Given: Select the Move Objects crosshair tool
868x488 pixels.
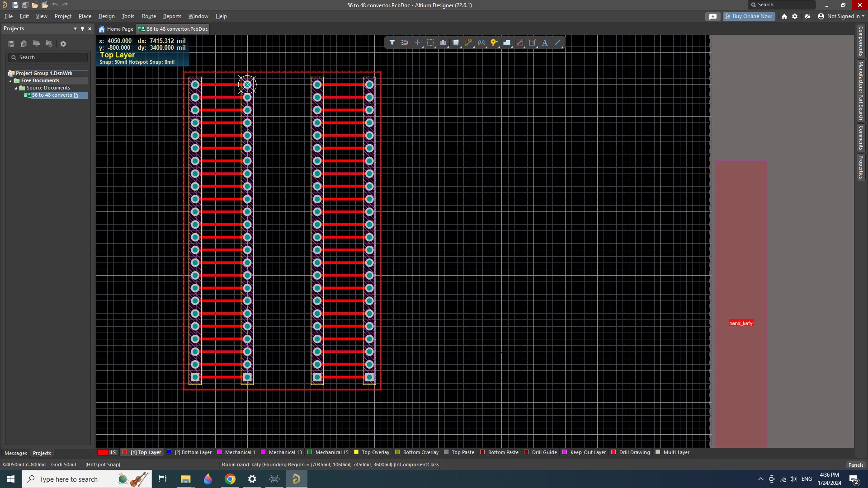Looking at the screenshot, I should [417, 42].
